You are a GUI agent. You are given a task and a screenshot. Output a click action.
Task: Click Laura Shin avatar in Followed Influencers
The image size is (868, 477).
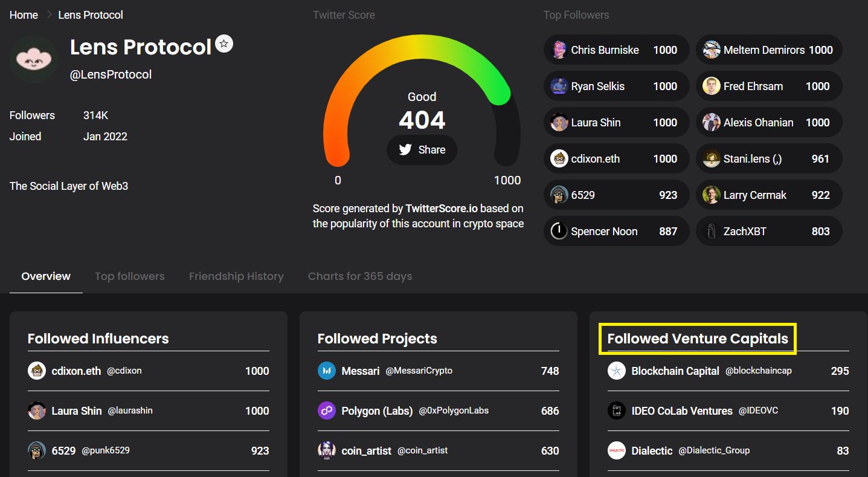pyautogui.click(x=37, y=411)
